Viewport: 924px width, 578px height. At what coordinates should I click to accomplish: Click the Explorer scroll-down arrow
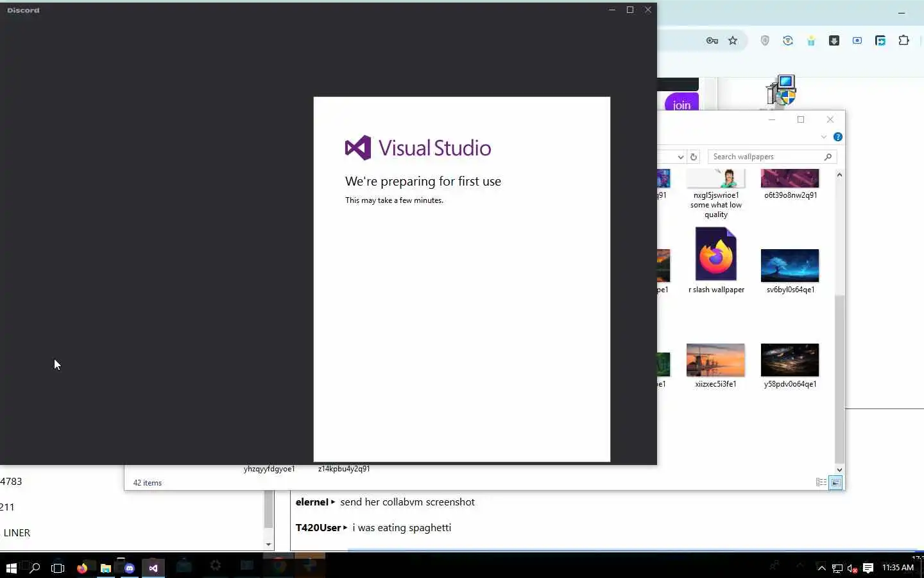839,469
